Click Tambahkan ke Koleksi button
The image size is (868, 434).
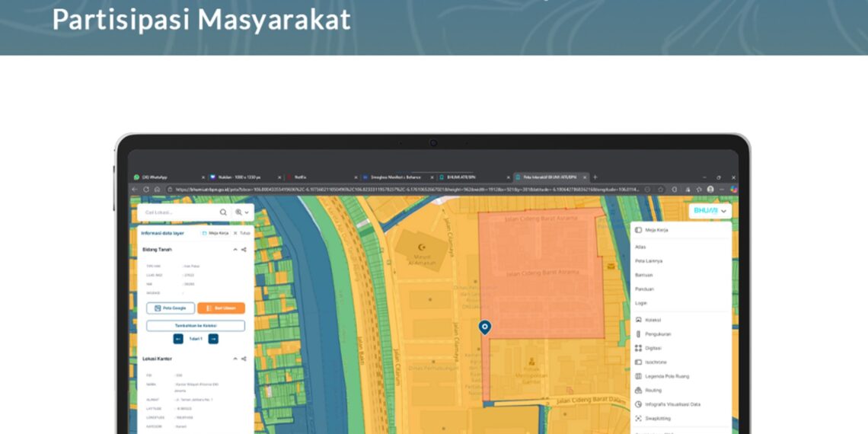196,326
